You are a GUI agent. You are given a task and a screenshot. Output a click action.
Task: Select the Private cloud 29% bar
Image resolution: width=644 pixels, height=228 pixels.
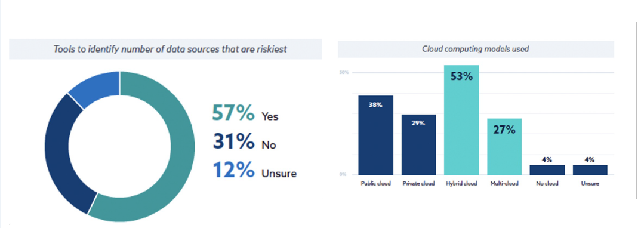point(418,144)
